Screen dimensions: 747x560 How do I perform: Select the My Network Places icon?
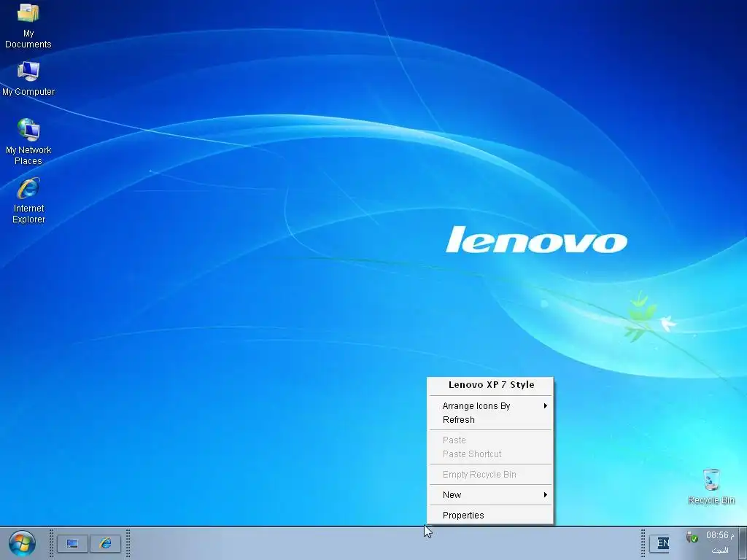(28, 141)
